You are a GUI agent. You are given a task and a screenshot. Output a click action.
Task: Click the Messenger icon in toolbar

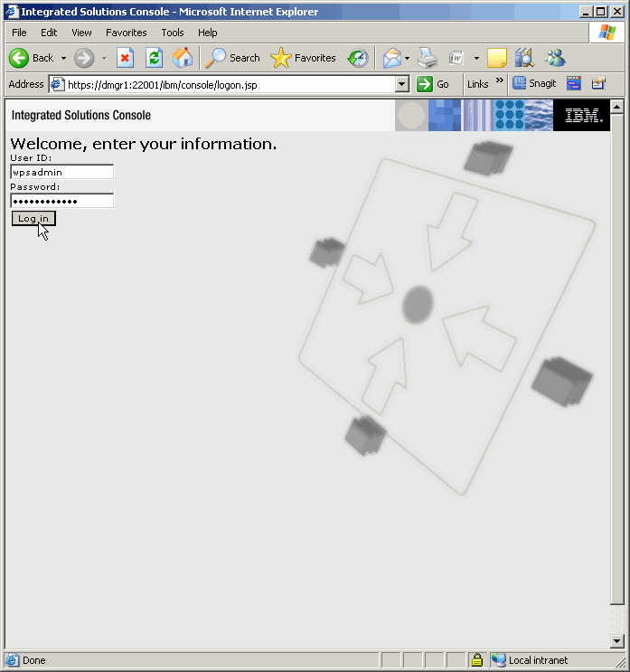(x=555, y=58)
